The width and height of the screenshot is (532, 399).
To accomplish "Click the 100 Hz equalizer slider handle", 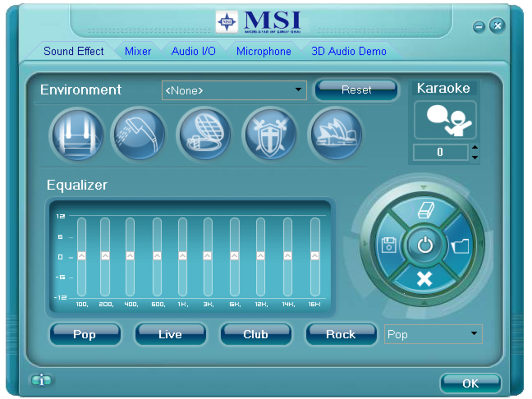I will coord(81,256).
